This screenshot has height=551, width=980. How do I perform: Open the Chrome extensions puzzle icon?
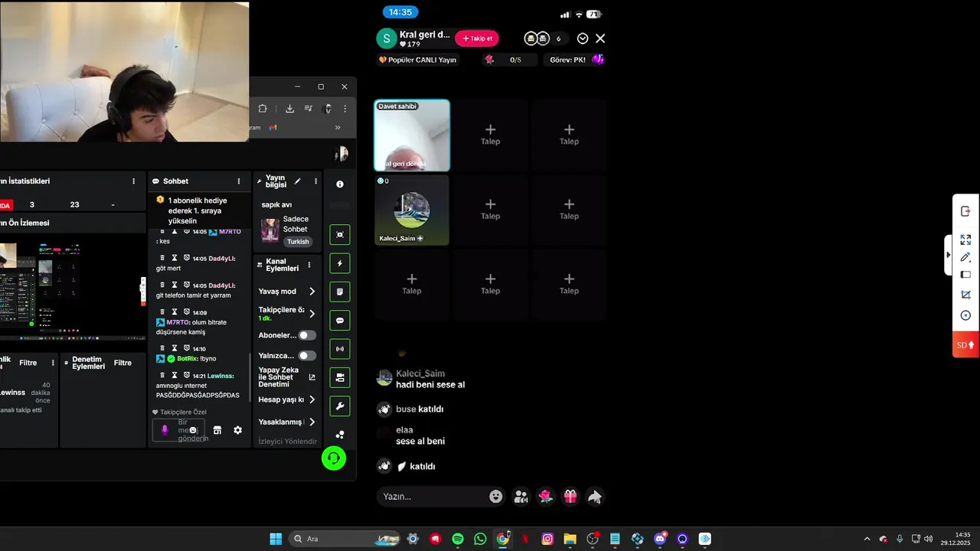pyautogui.click(x=263, y=109)
